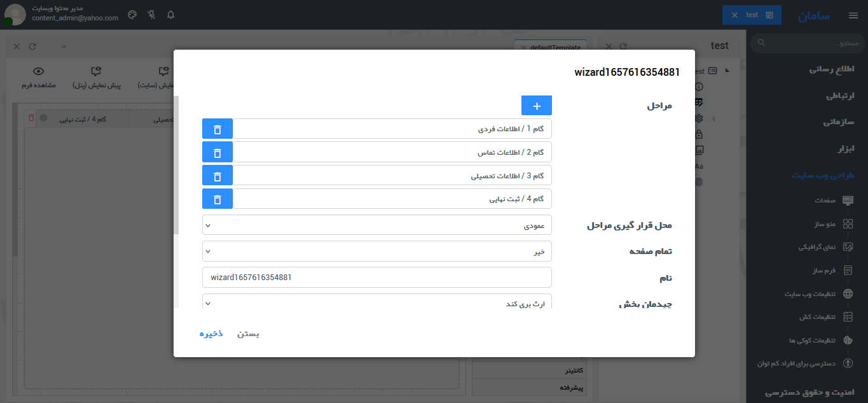Screen dimensions: 868x403
Task: Refresh the 'test' tree panel
Action: coord(623,46)
